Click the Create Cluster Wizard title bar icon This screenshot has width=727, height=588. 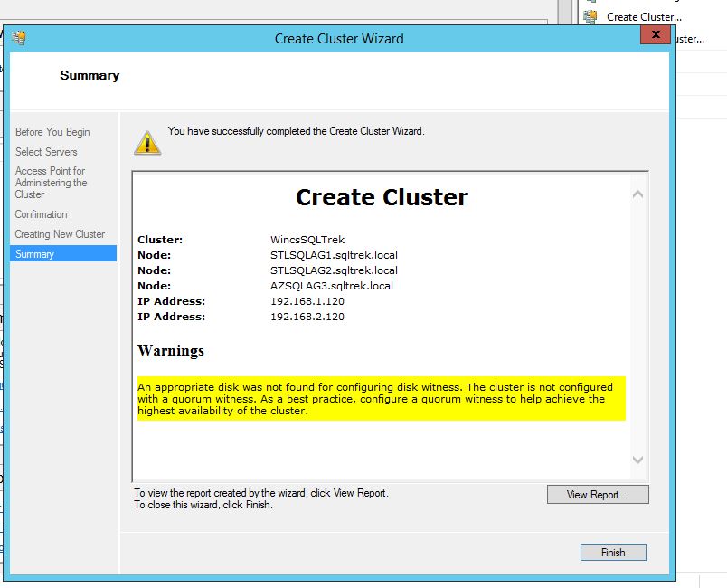point(19,38)
